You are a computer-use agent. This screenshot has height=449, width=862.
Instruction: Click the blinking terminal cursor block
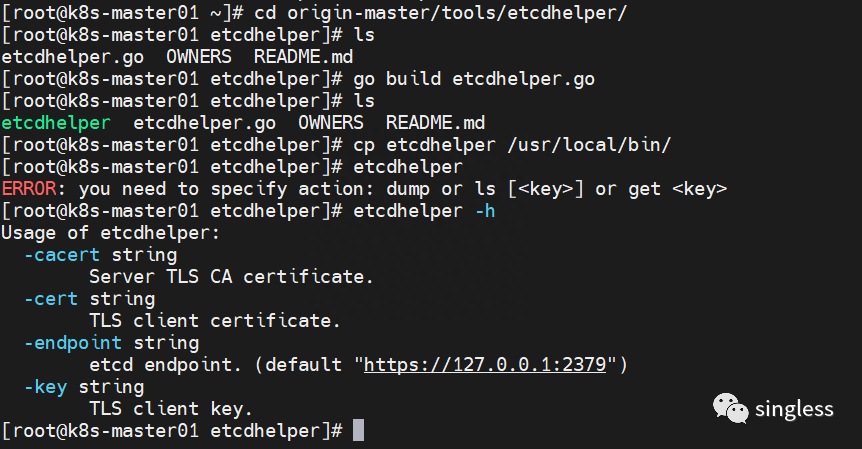tap(359, 430)
